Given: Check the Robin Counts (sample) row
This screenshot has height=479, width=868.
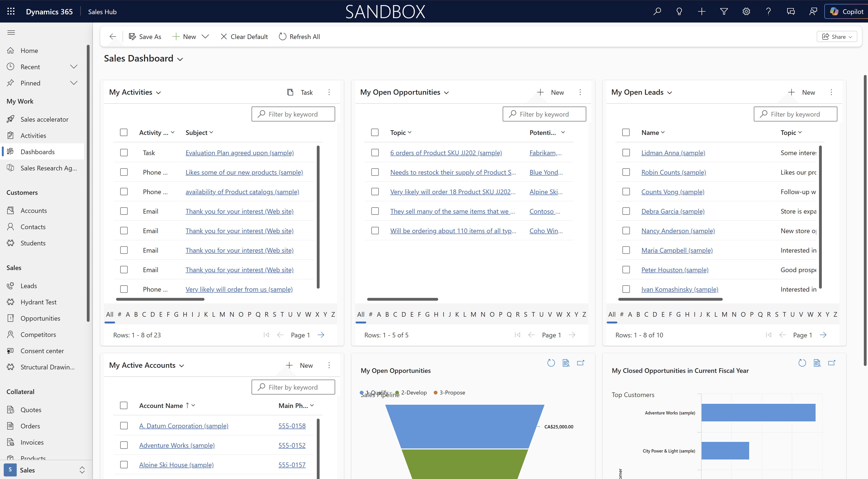Looking at the screenshot, I should 626,172.
